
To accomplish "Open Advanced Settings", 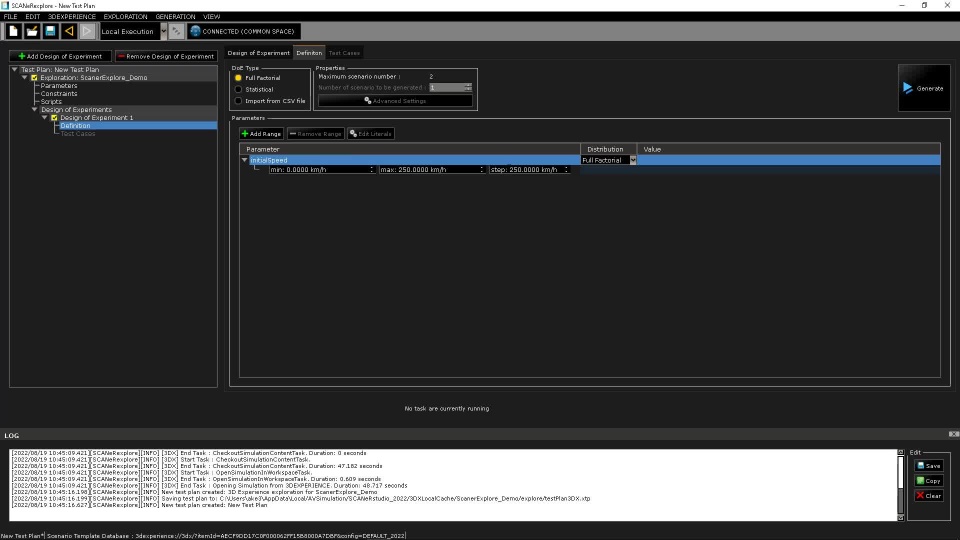I will tap(395, 100).
